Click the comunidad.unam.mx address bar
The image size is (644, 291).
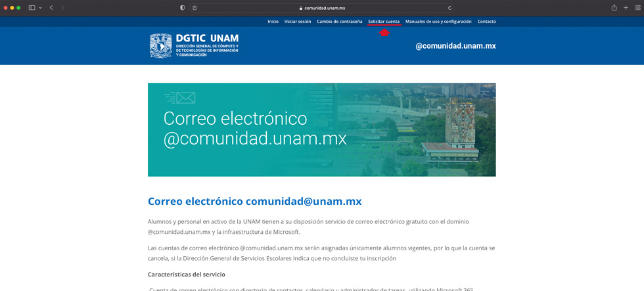322,8
